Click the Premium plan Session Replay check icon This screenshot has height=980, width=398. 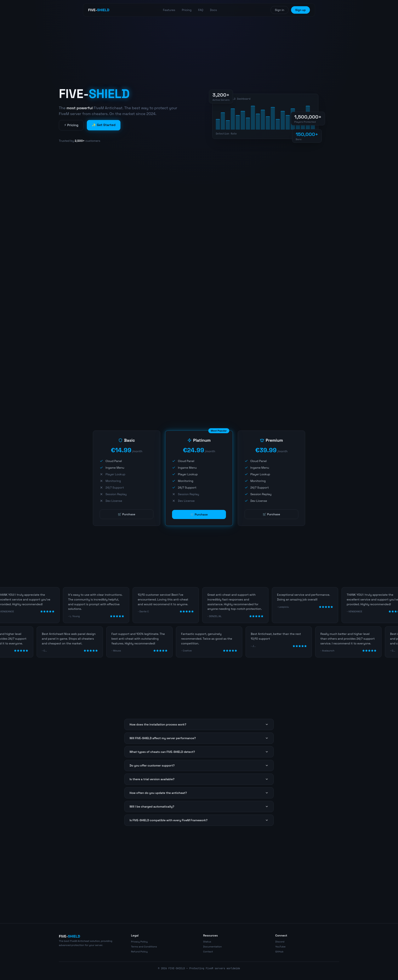click(246, 494)
